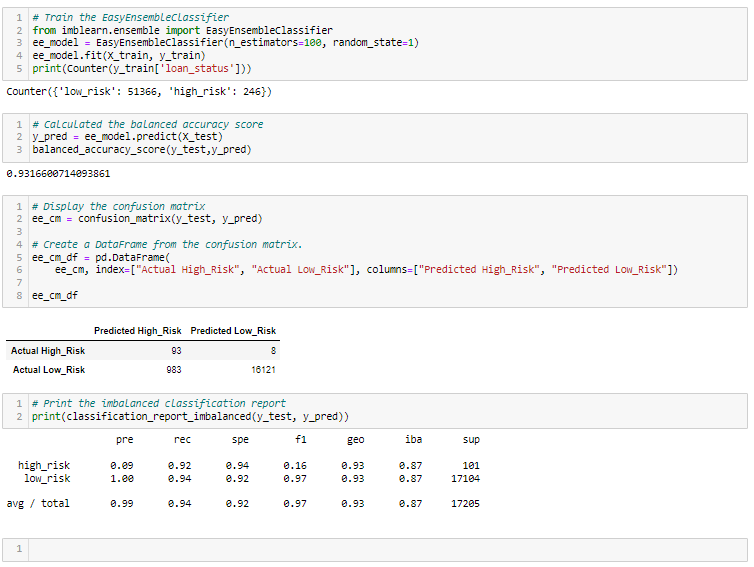Viewport: 754px width, 567px height.
Task: Click the EasyEnsembleClassifier import line
Action: pos(182,30)
